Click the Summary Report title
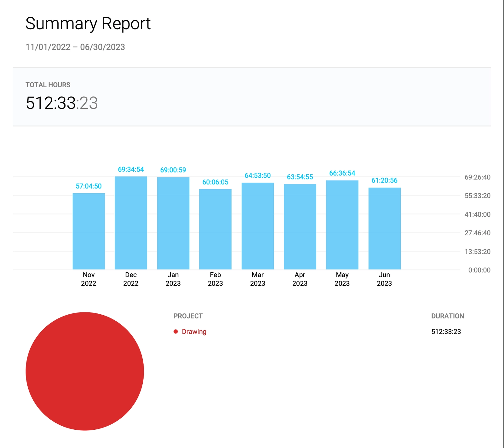The height and width of the screenshot is (448, 504). click(x=88, y=24)
